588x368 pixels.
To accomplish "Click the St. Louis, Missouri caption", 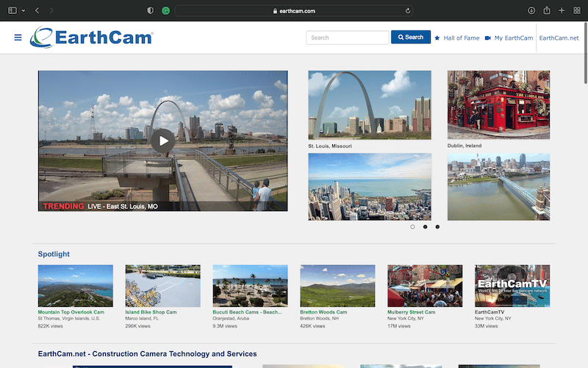I will point(330,146).
